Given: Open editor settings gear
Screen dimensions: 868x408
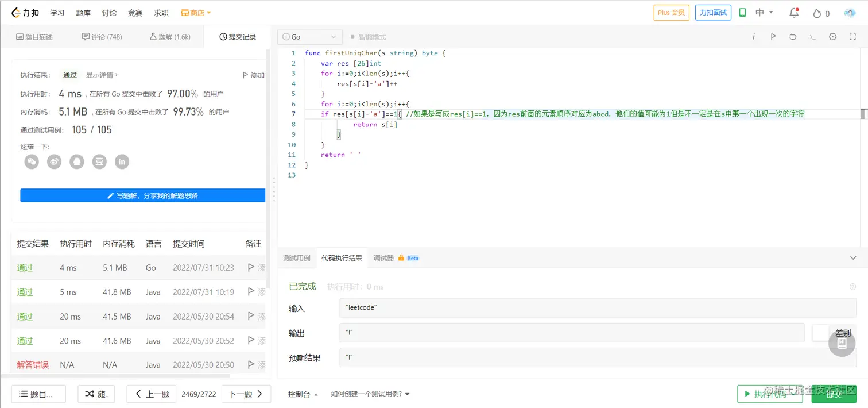Looking at the screenshot, I should [833, 37].
